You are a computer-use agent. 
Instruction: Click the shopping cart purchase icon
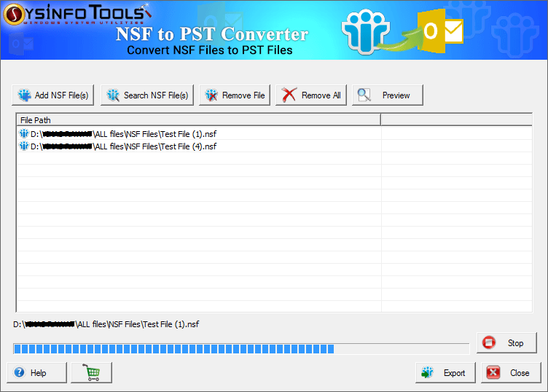pos(92,373)
